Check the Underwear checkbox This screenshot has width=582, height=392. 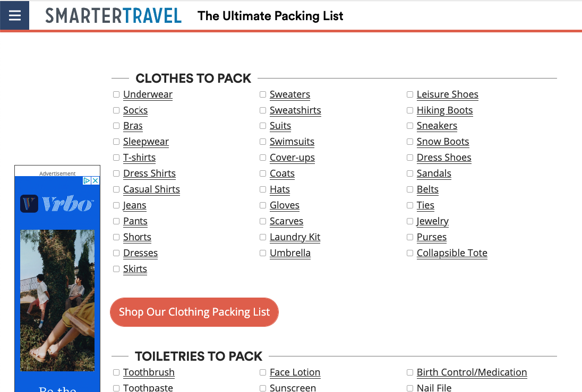point(116,94)
